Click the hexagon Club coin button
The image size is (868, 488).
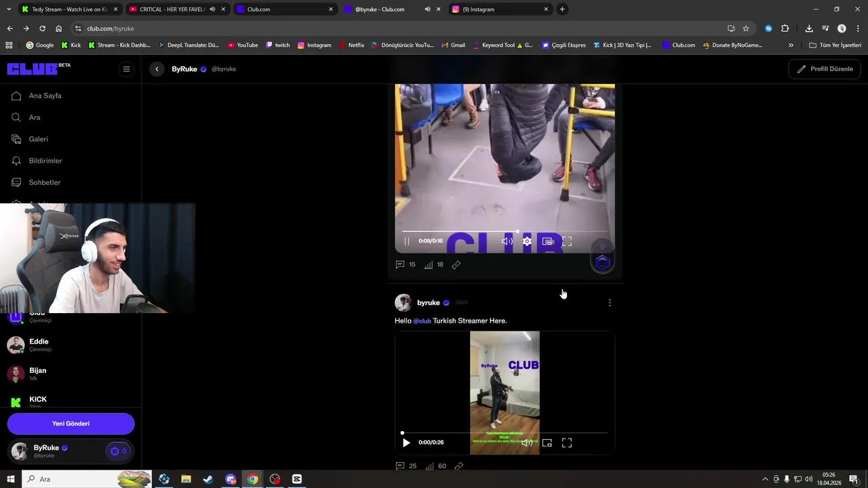[x=603, y=262]
